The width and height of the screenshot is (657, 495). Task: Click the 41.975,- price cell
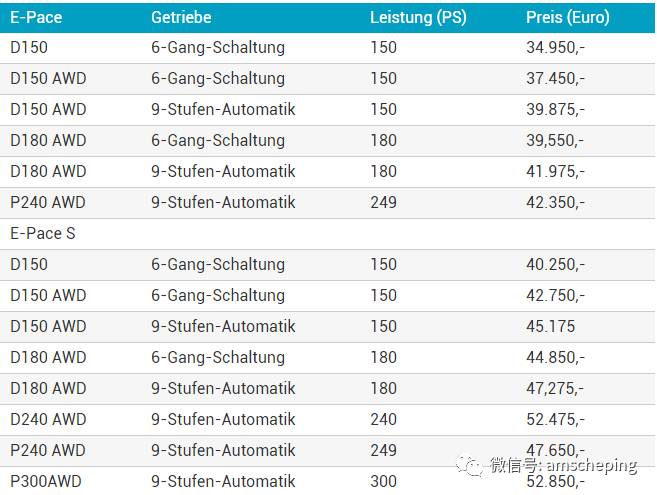click(x=555, y=171)
